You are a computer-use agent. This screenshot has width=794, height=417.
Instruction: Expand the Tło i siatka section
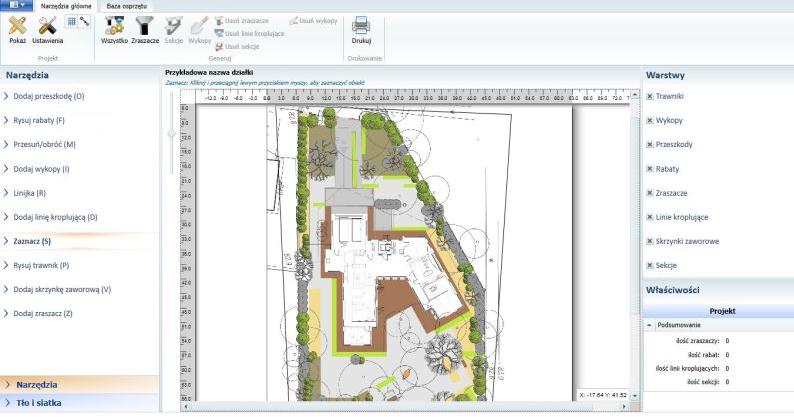coord(79,403)
